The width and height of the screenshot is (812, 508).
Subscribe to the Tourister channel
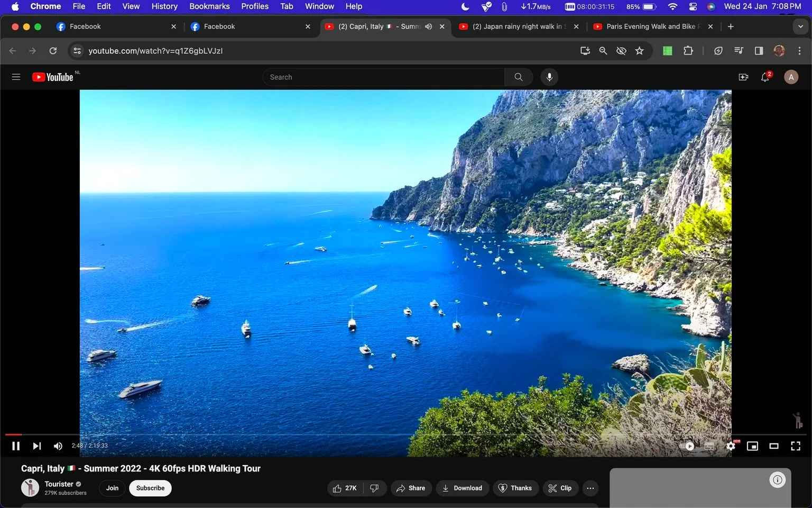pyautogui.click(x=150, y=488)
